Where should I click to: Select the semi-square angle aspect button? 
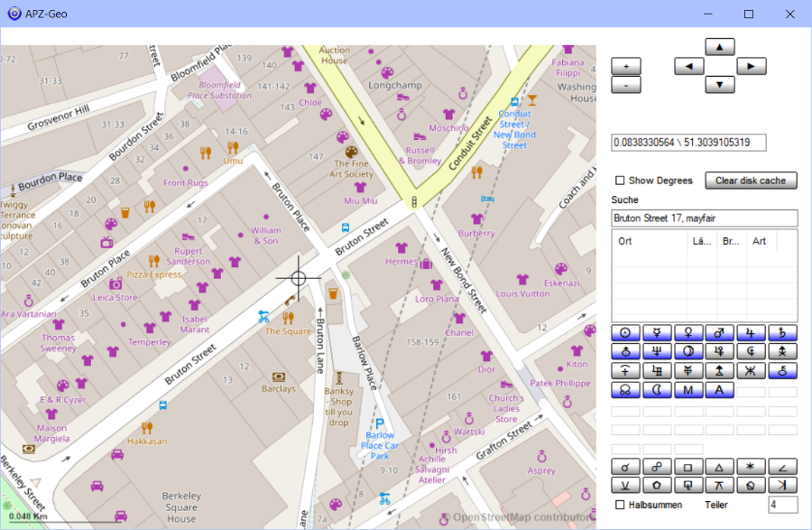click(x=782, y=467)
